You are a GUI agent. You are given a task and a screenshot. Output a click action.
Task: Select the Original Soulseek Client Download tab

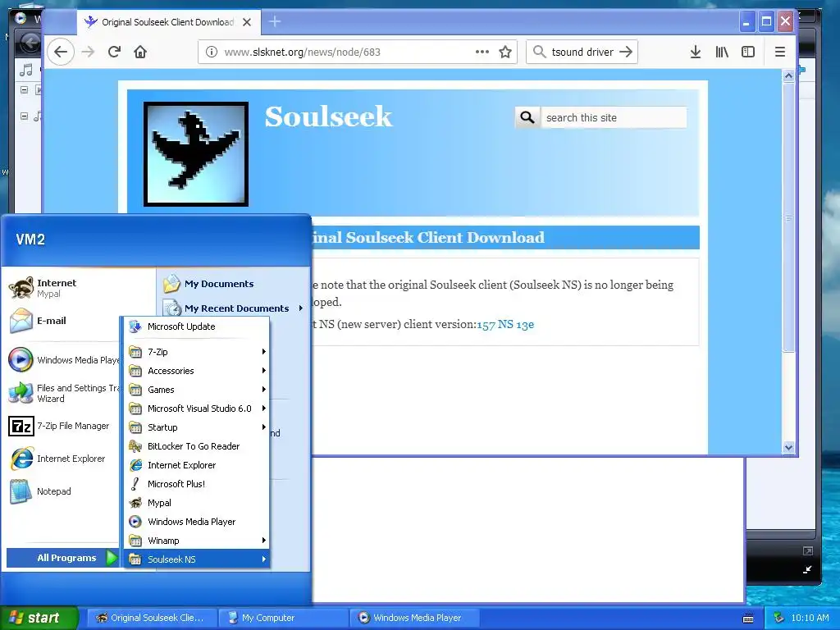(168, 22)
